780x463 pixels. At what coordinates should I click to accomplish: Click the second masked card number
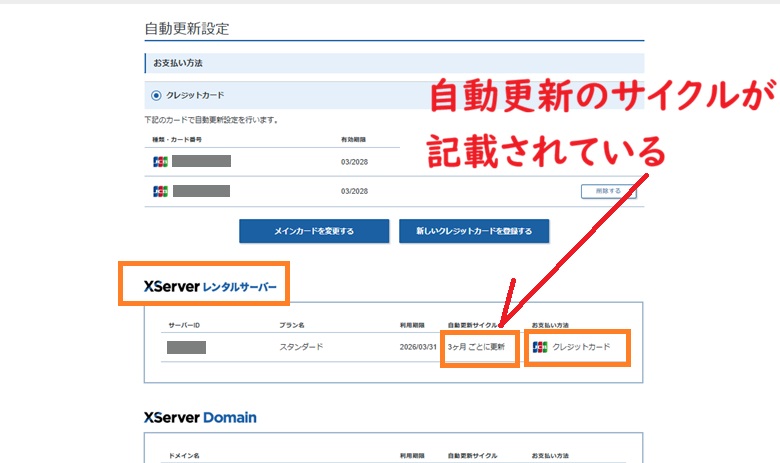coord(201,191)
